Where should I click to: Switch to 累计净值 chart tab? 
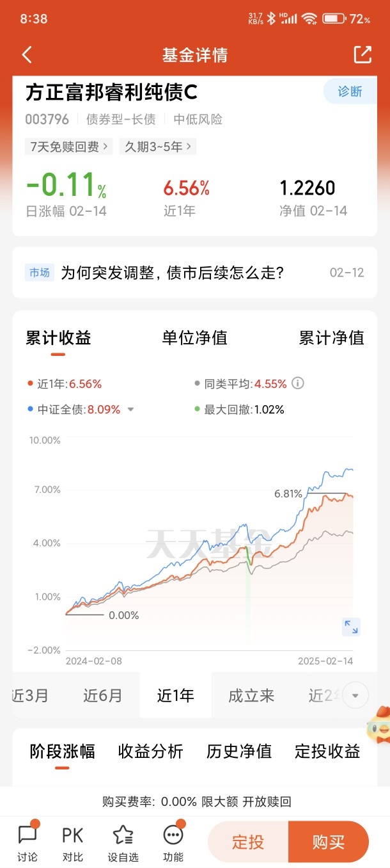(331, 338)
